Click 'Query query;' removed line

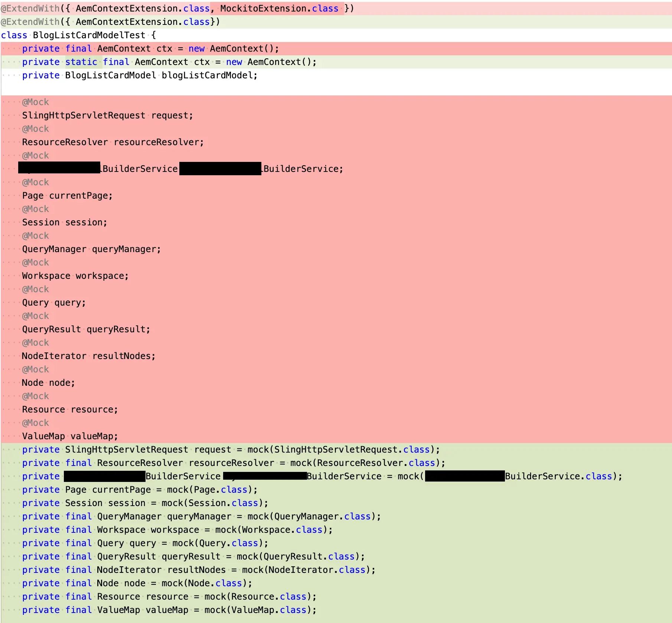pyautogui.click(x=336, y=302)
